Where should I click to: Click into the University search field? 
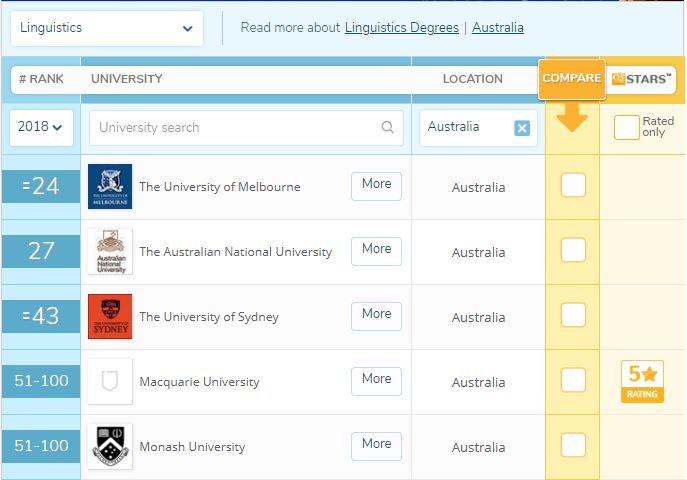[x=246, y=127]
